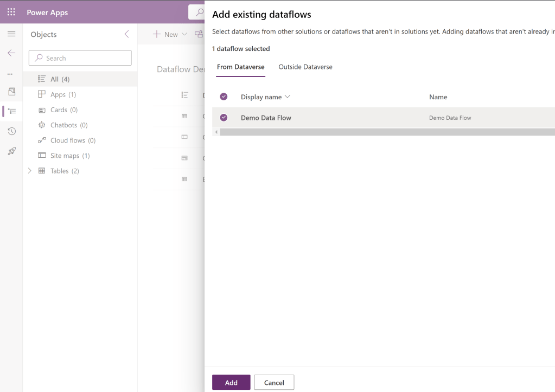Click the back arrow icon
555x392 pixels.
(11, 53)
